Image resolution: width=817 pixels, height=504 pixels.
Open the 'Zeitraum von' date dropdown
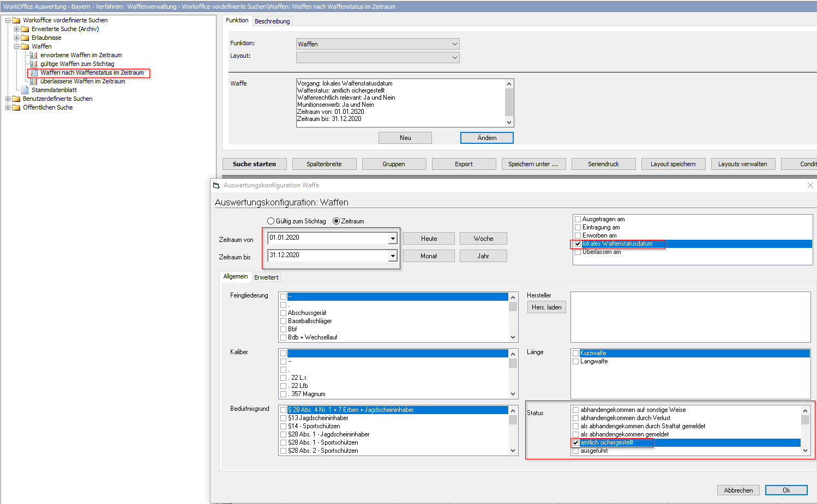[393, 238]
